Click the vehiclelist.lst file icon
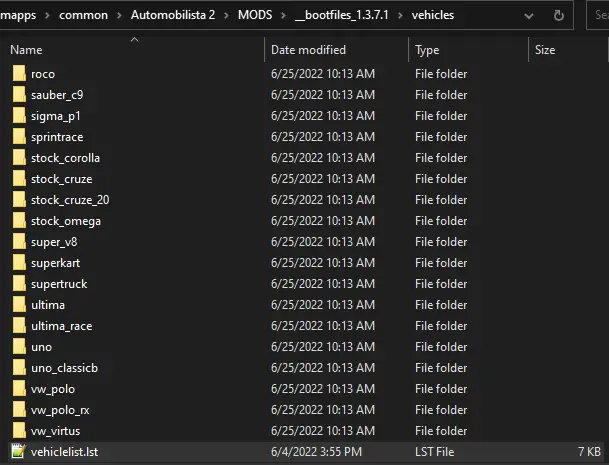The width and height of the screenshot is (609, 465). tap(18, 451)
